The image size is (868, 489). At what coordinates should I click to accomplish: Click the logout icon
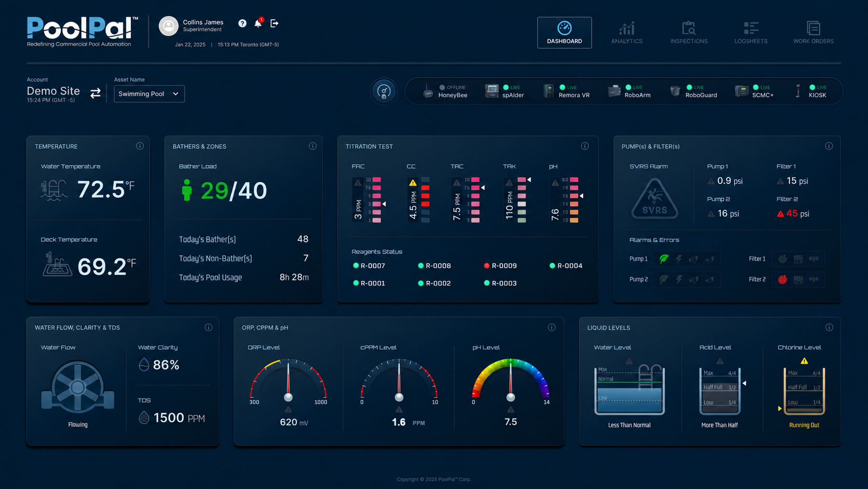pyautogui.click(x=275, y=23)
